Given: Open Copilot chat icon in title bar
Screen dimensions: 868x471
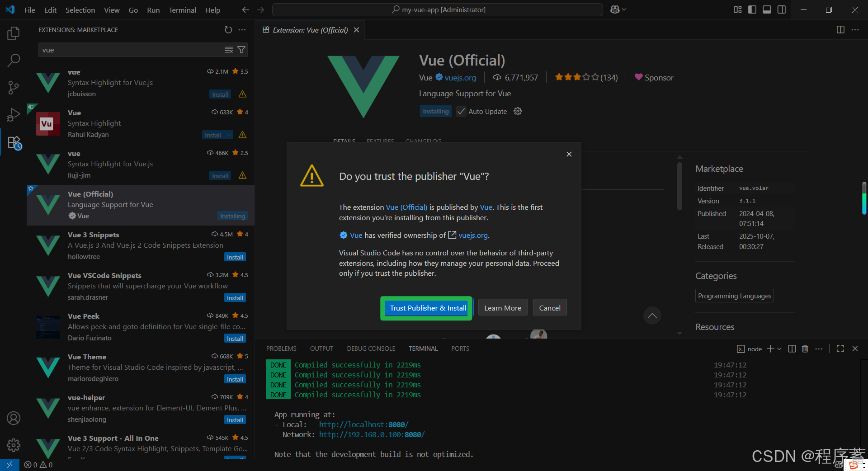Looking at the screenshot, I should (614, 9).
